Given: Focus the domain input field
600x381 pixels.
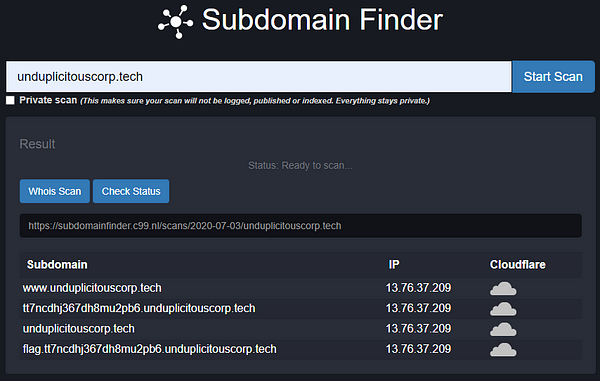Looking at the screenshot, I should pos(259,77).
